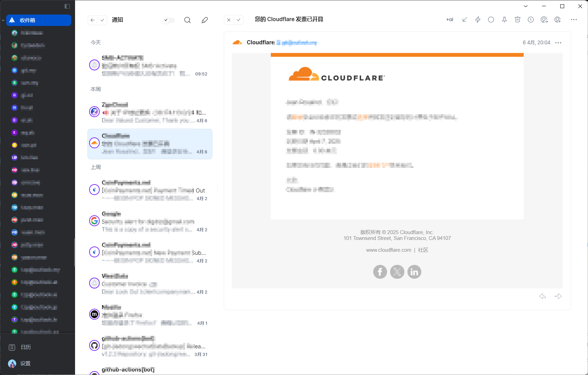Click the Z avatar in the 本周 group
588x375 pixels.
[94, 111]
